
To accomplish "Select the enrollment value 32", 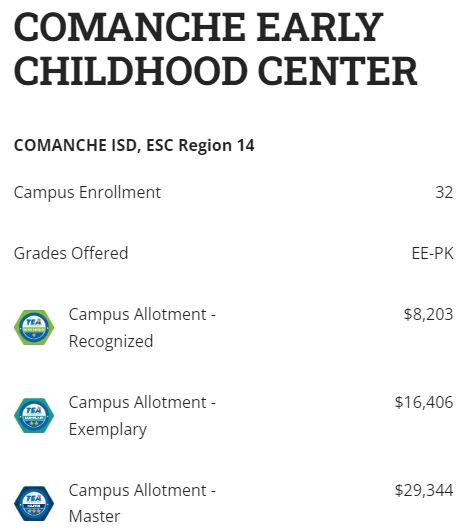I will coord(444,192).
